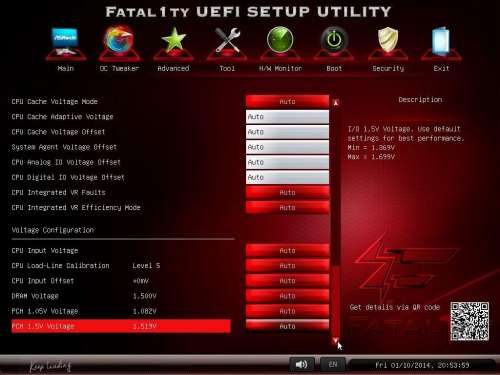Open CPU Load-Line Calibration dropdown
The image size is (500, 375).
(287, 266)
